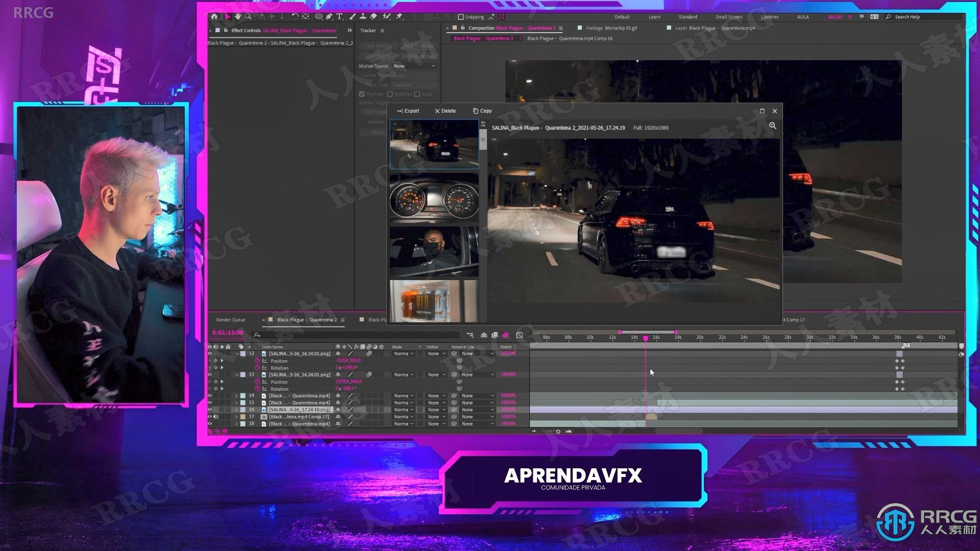Click the pink motion blur icon in timeline
The height and width of the screenshot is (551, 980).
click(x=505, y=335)
